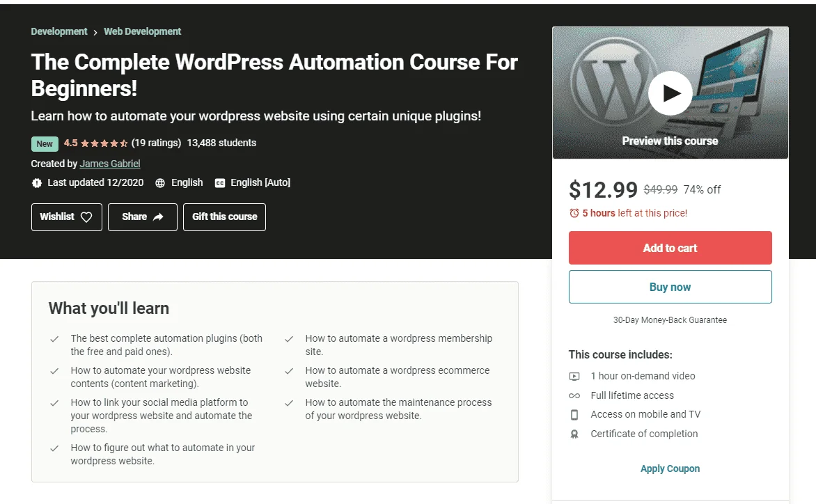Click Gift this course button
Screen dimensions: 816x504
[x=224, y=217]
